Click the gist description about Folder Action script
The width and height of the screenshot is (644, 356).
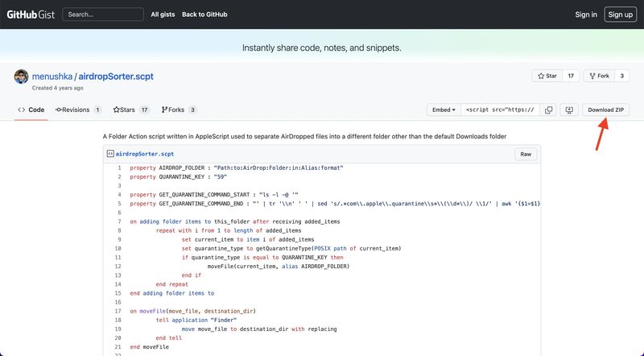304,136
